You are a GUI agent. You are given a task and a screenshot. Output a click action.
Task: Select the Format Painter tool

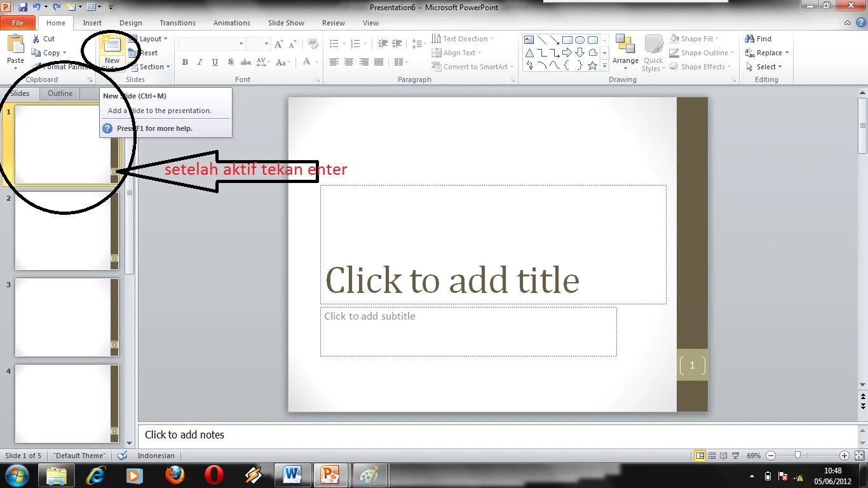click(x=64, y=66)
